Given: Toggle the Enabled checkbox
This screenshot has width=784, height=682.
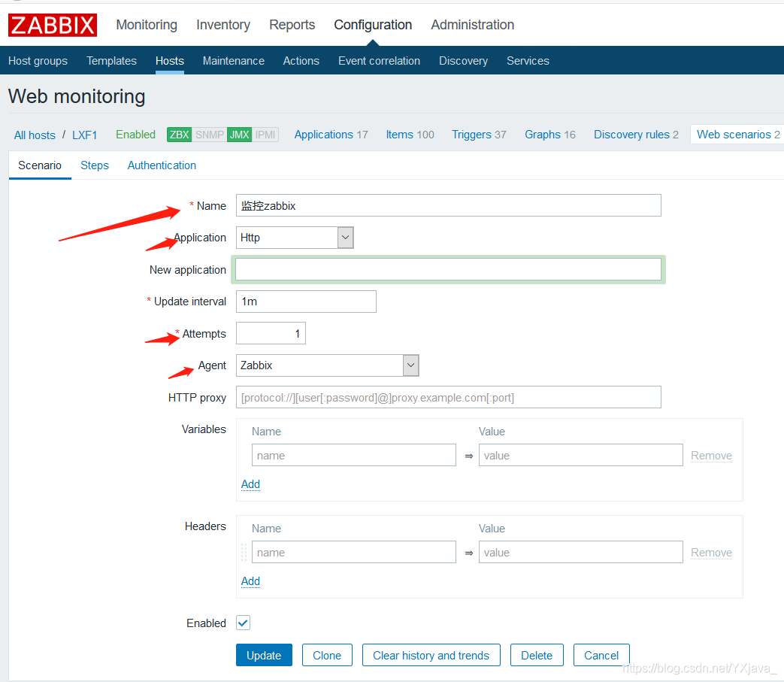Looking at the screenshot, I should pos(243,623).
